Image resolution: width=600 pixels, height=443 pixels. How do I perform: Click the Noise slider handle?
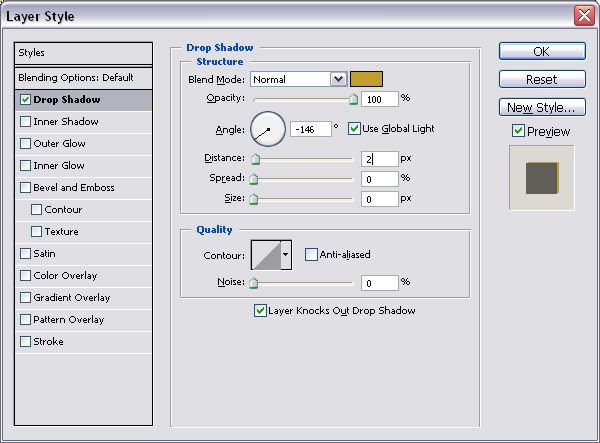tap(253, 283)
